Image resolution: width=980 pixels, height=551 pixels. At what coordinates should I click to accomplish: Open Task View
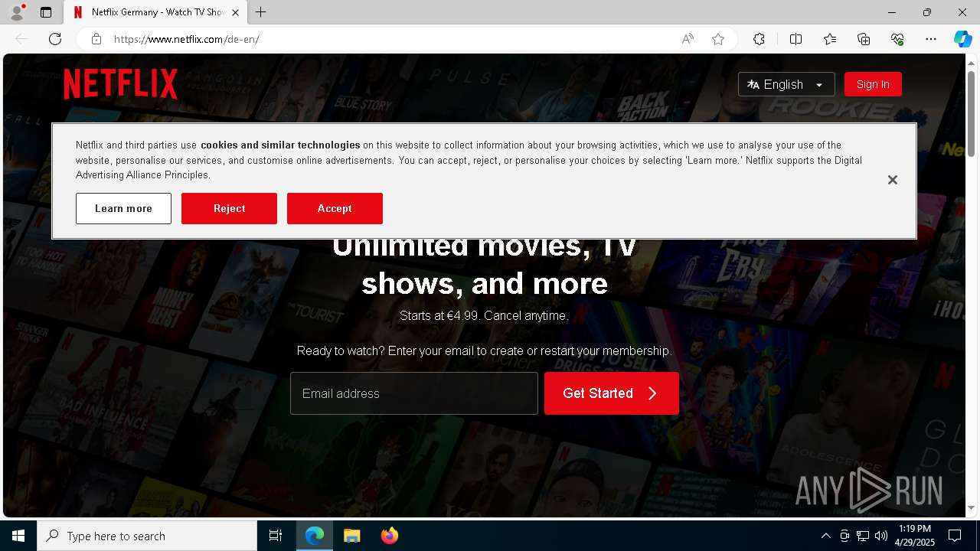click(x=276, y=536)
